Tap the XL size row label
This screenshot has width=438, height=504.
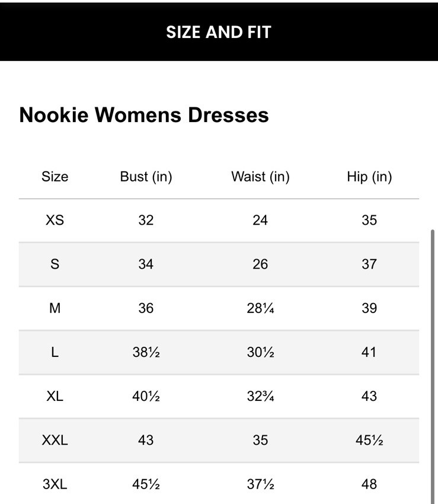coord(55,396)
